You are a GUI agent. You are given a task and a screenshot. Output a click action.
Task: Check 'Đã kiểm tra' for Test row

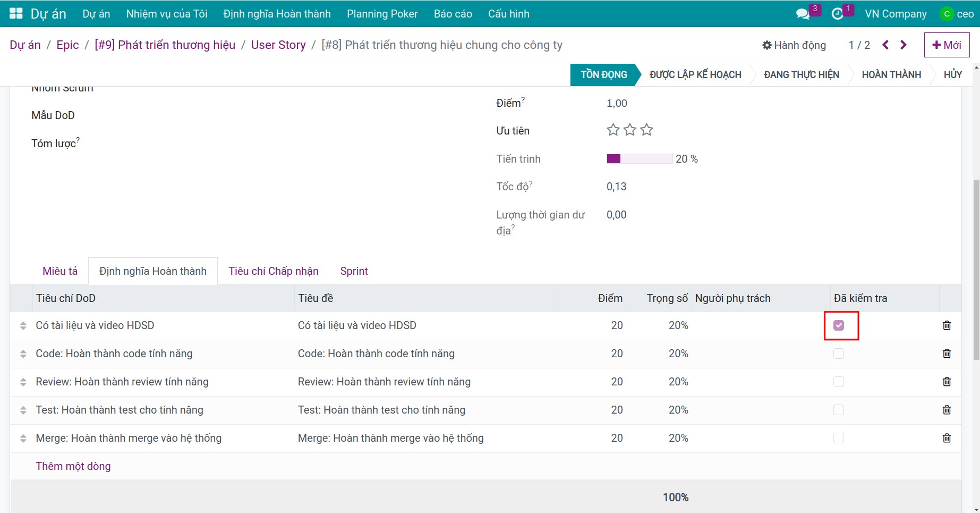tap(839, 410)
